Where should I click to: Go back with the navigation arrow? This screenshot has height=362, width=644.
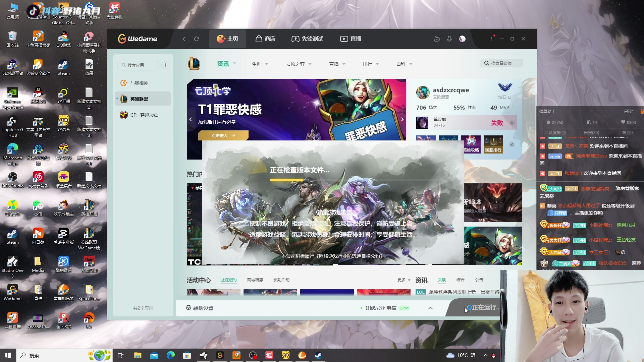pos(184,39)
